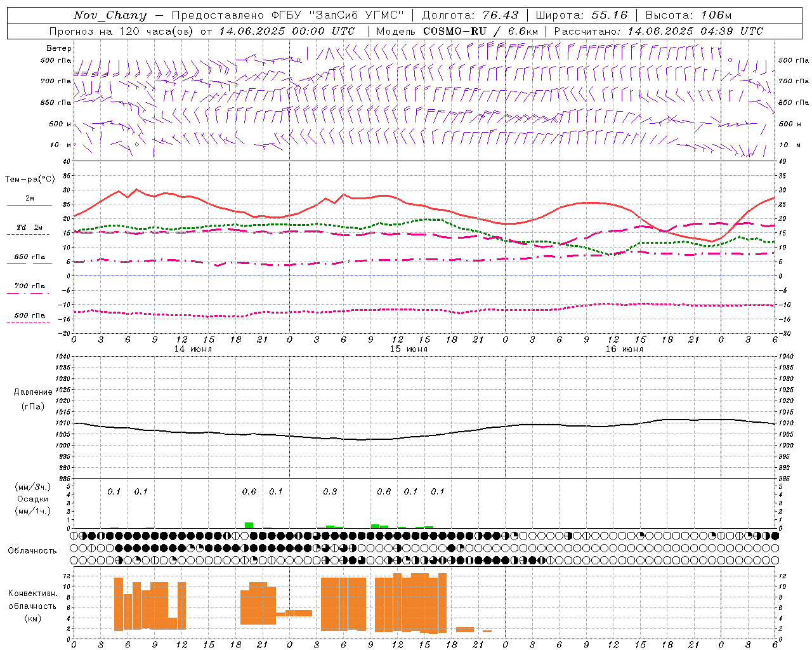Click the (мм/3ч.) unit label
The image size is (812, 650).
33,487
